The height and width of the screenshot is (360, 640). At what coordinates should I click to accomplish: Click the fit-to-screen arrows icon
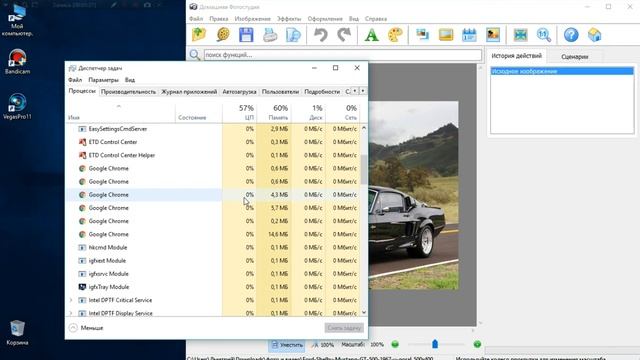(520, 35)
